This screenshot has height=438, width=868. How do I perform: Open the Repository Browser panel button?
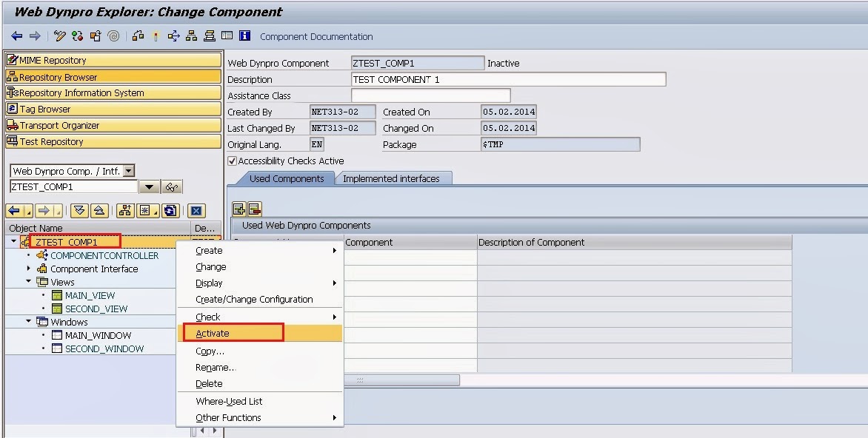coord(113,77)
